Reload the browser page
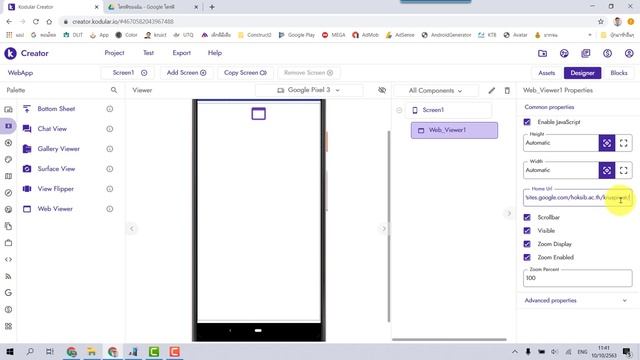Image resolution: width=640 pixels, height=360 pixels. coord(36,22)
